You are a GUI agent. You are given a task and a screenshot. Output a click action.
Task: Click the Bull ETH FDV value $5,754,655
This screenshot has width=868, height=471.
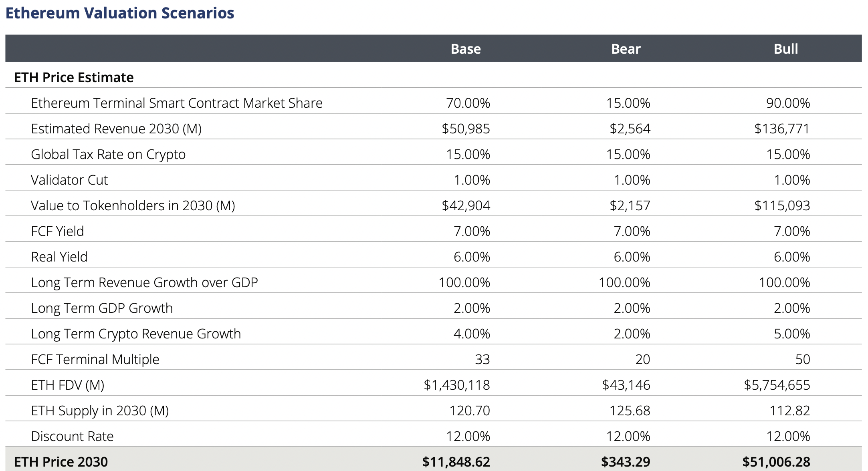(x=777, y=385)
